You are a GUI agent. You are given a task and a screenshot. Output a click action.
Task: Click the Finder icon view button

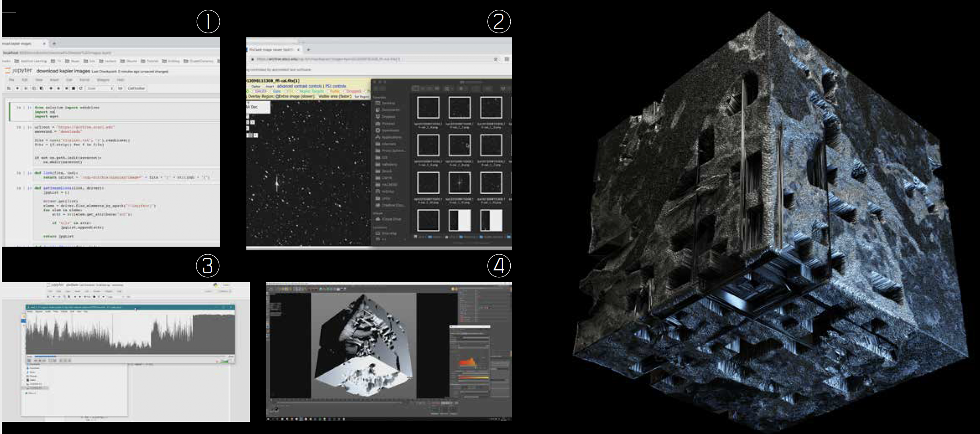click(415, 88)
